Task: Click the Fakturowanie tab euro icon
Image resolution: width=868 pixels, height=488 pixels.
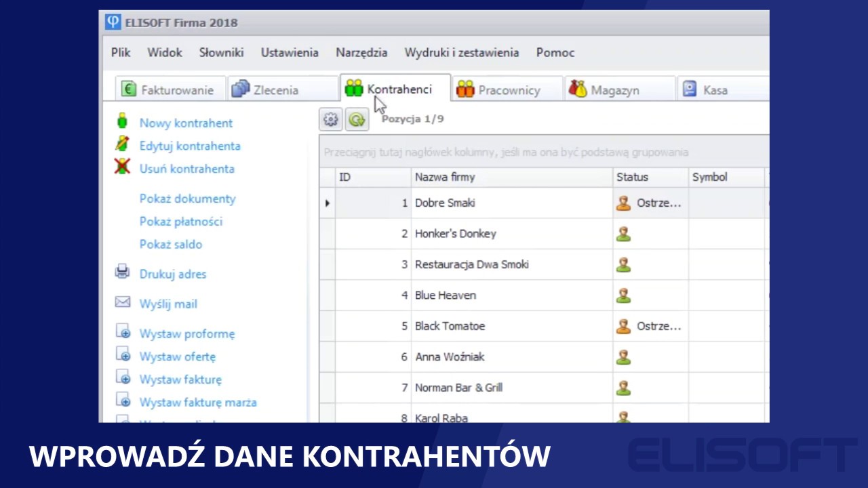Action: (128, 89)
